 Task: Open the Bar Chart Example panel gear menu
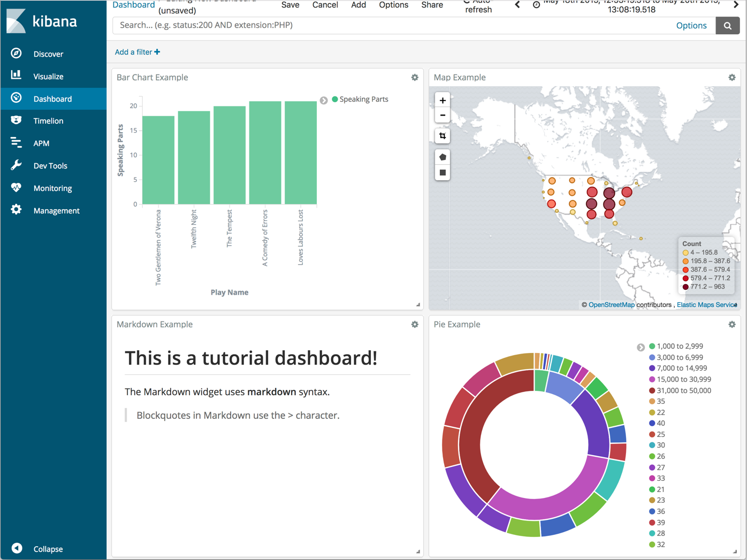[x=415, y=77]
